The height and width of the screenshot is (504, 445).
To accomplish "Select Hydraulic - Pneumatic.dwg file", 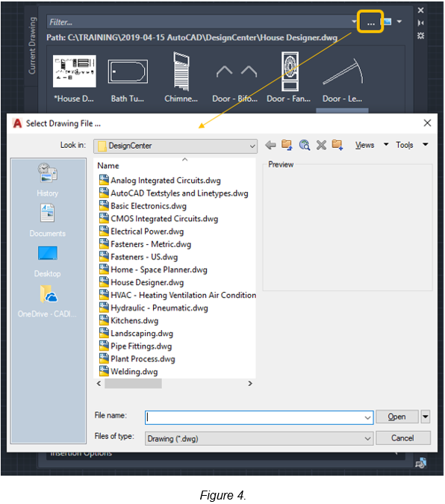I will (159, 308).
